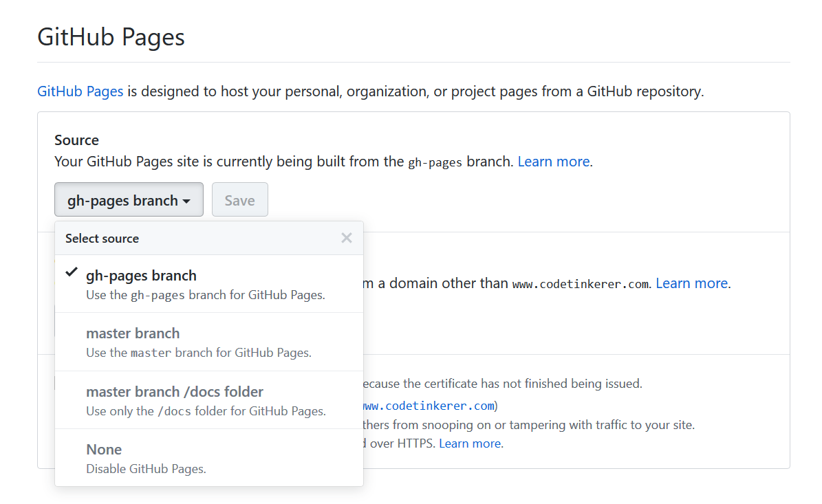The height and width of the screenshot is (504, 822).
Task: Open the gh-pages branch source dropdown
Action: [129, 200]
